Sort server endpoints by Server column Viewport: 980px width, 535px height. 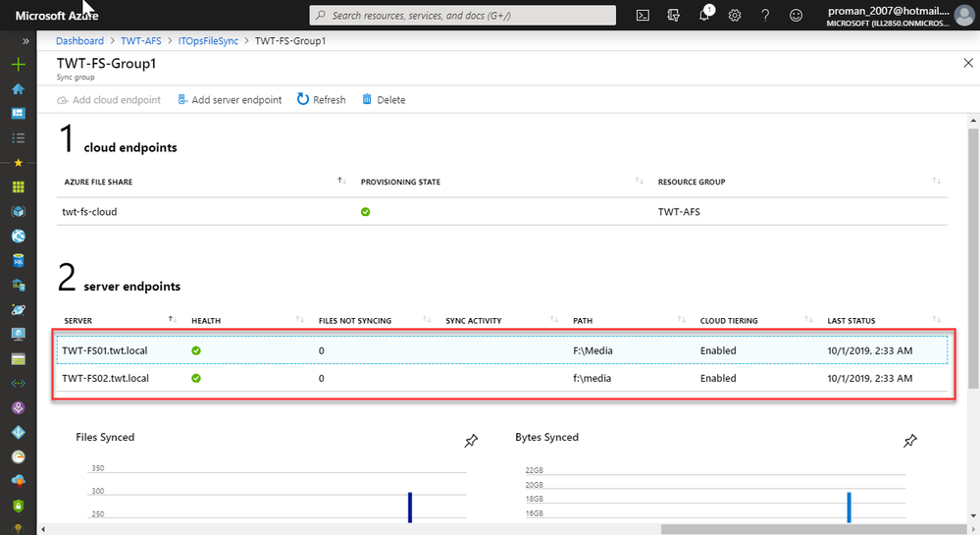[x=78, y=320]
